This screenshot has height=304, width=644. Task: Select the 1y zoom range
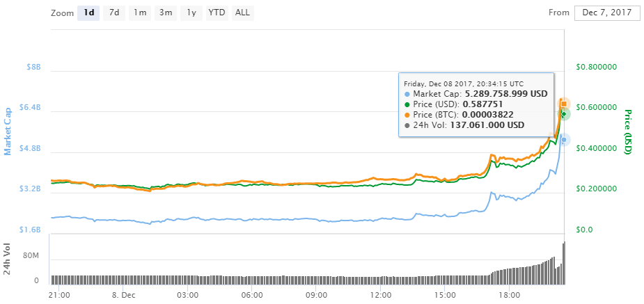(191, 13)
